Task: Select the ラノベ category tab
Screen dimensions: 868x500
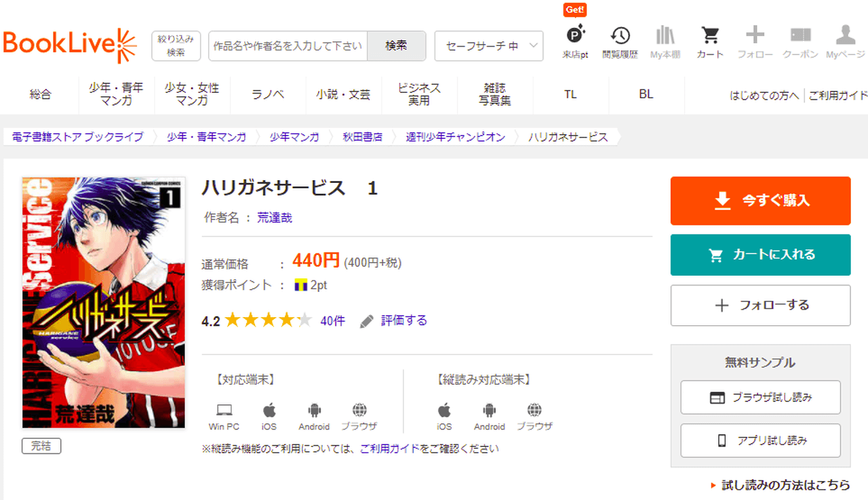Action: [268, 94]
